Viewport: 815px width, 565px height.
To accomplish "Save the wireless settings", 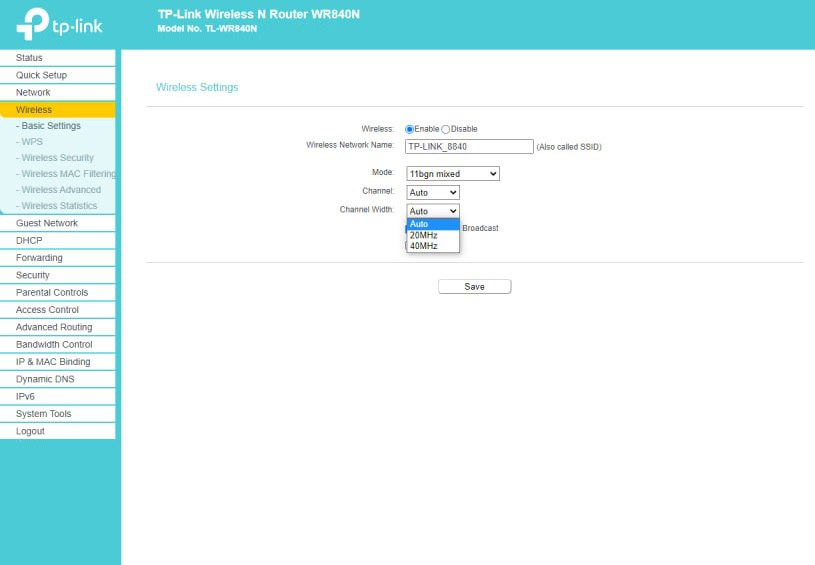I will click(475, 286).
